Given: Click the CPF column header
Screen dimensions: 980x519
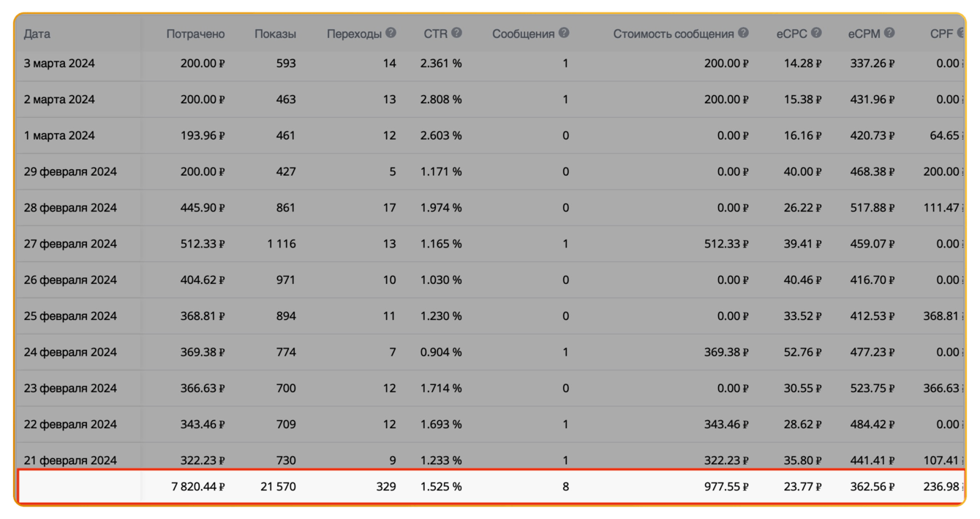Looking at the screenshot, I should point(941,34).
